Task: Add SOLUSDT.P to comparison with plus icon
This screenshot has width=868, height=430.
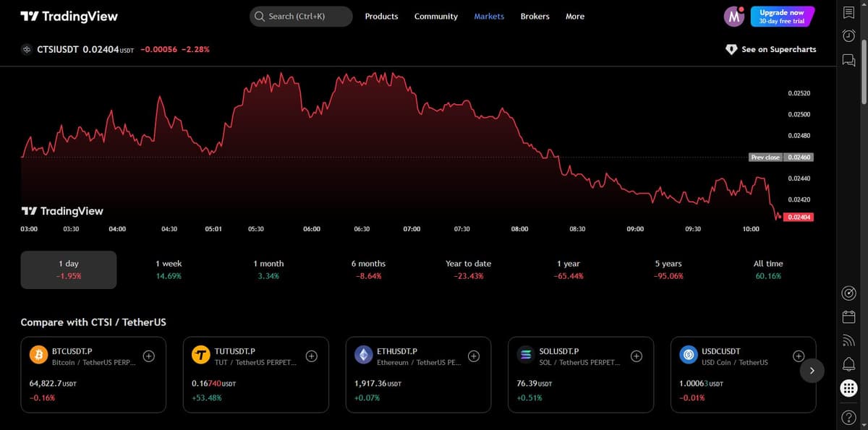Action: [636, 356]
